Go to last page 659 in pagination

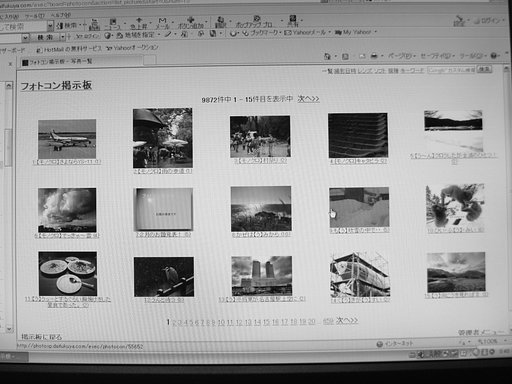coord(328,321)
